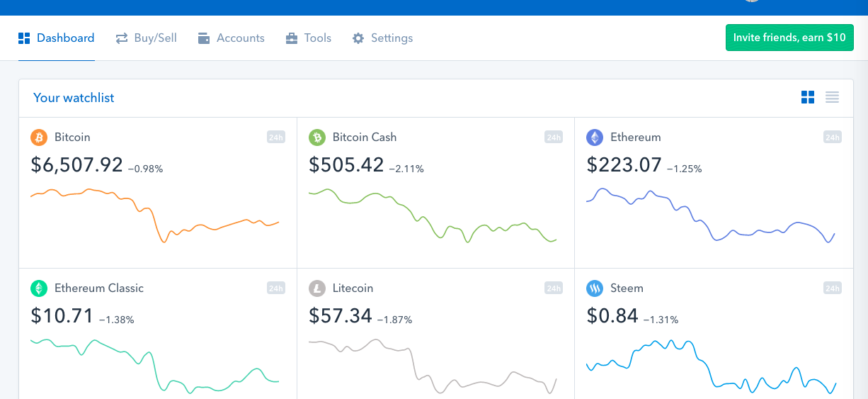
Task: Click the Your watchlist heading
Action: (x=74, y=98)
